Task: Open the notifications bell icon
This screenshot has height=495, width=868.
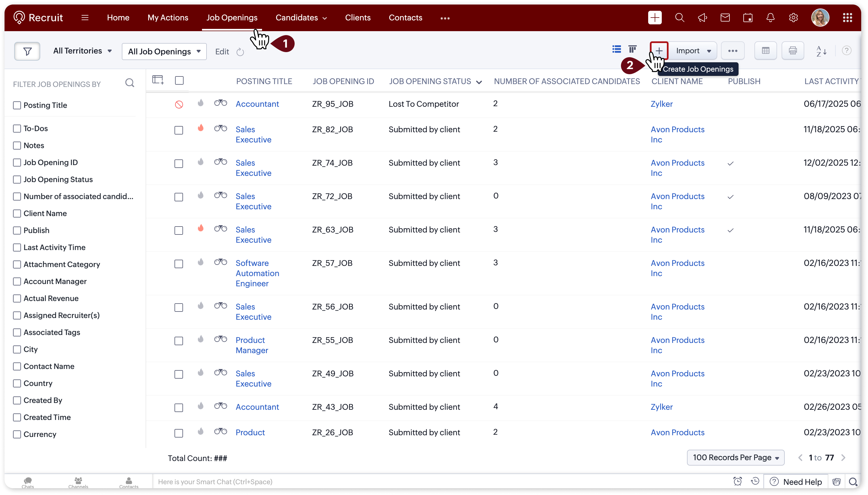Action: click(x=771, y=18)
